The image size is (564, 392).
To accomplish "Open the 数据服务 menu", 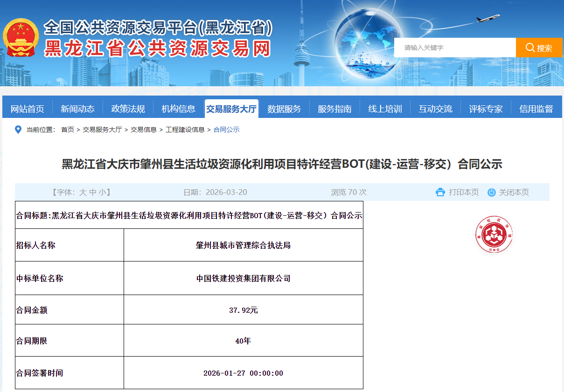I will (x=284, y=109).
